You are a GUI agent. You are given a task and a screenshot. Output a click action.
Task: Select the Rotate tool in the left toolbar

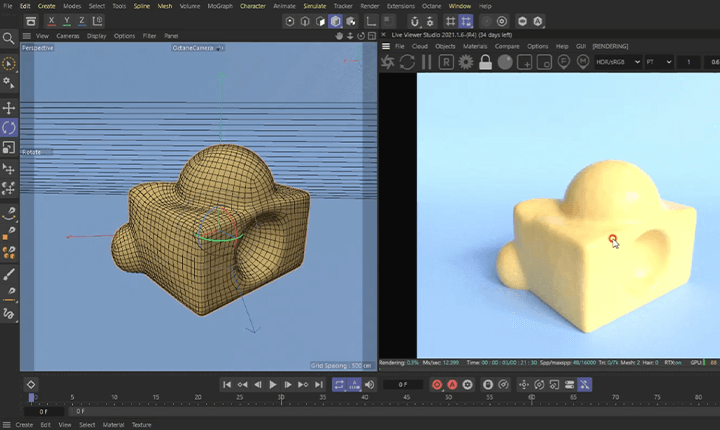pyautogui.click(x=9, y=128)
